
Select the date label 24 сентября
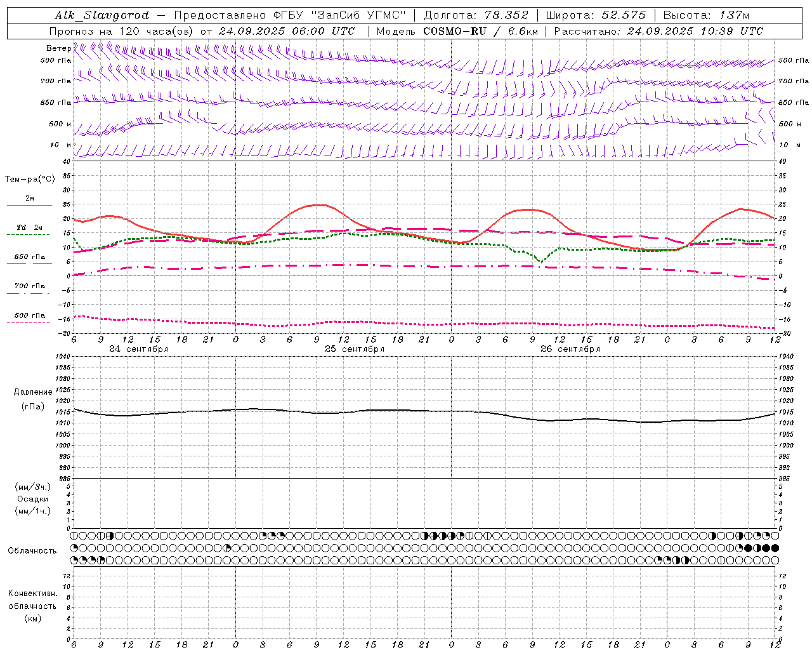point(139,349)
